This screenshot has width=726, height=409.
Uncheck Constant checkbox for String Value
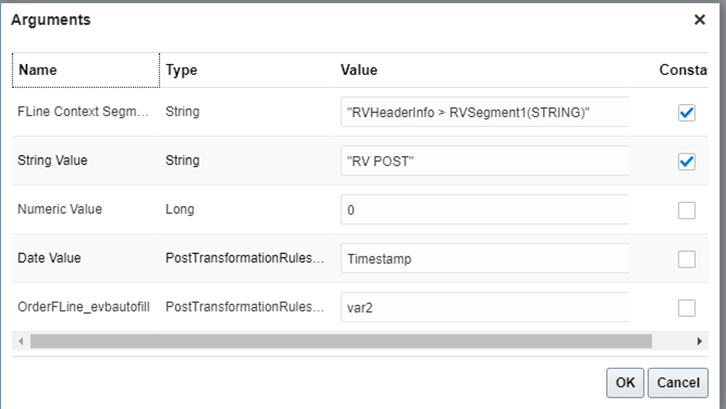tap(686, 161)
